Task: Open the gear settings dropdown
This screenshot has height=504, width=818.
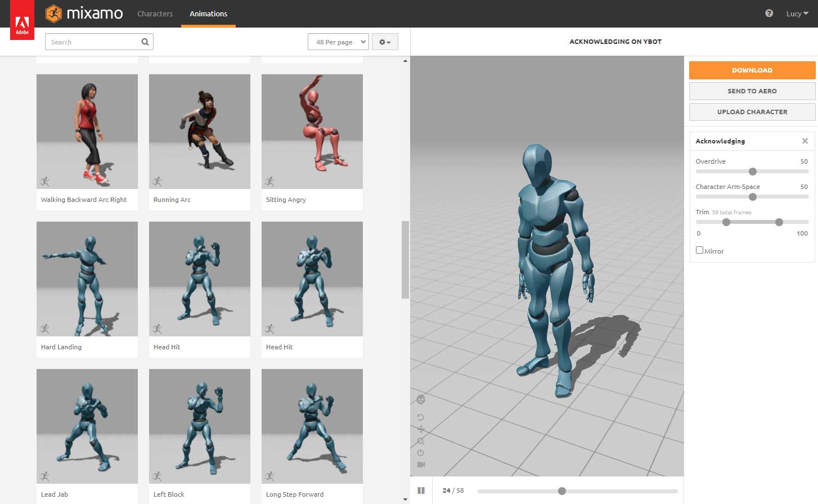Action: (385, 41)
